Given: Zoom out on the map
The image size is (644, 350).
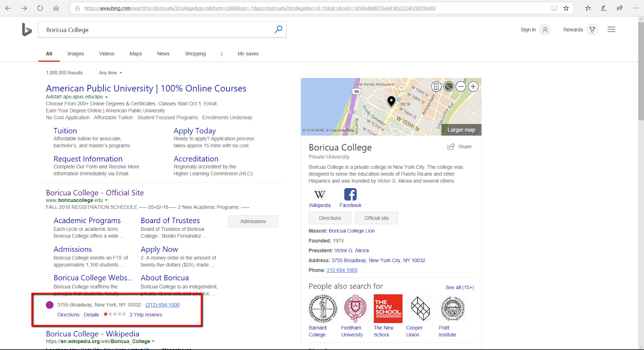Looking at the screenshot, I should point(461,86).
